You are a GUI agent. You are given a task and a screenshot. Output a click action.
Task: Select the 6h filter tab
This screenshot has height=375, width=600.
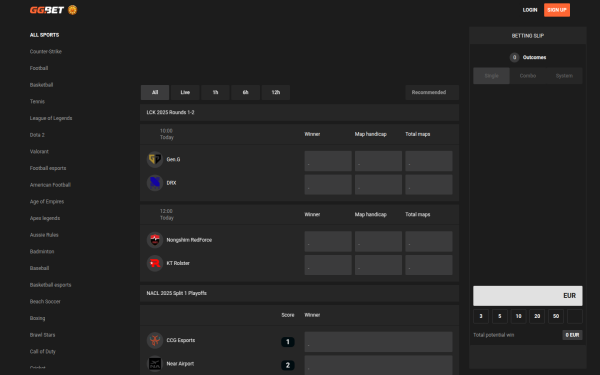tap(246, 92)
